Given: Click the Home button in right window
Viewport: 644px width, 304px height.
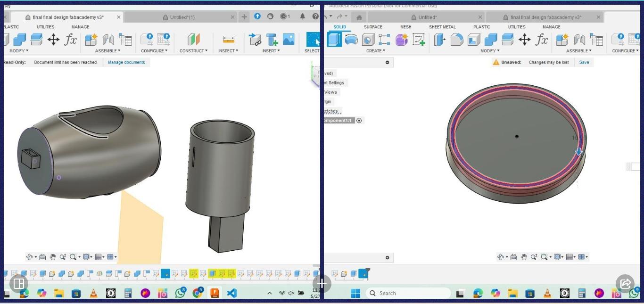Looking at the screenshot, I should (359, 17).
